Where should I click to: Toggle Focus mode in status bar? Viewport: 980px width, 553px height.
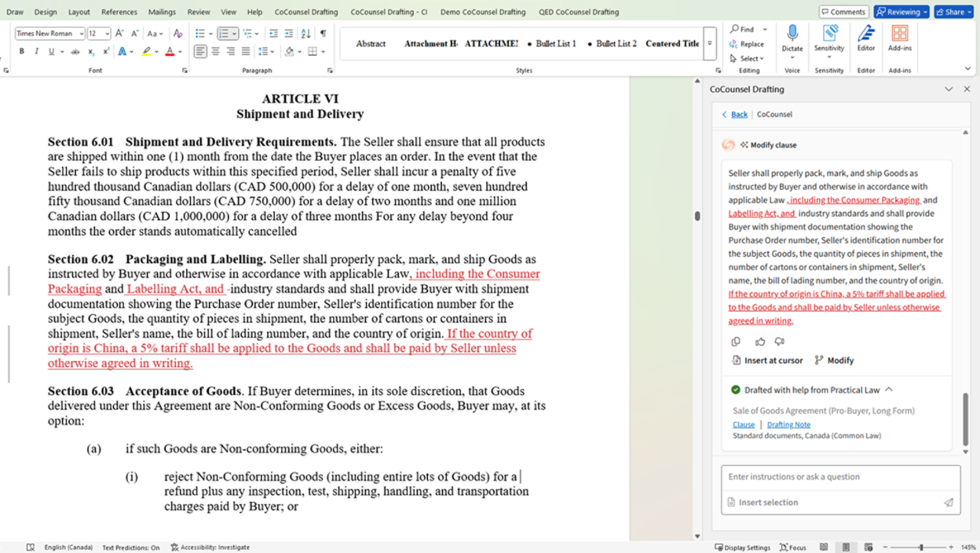pos(792,547)
